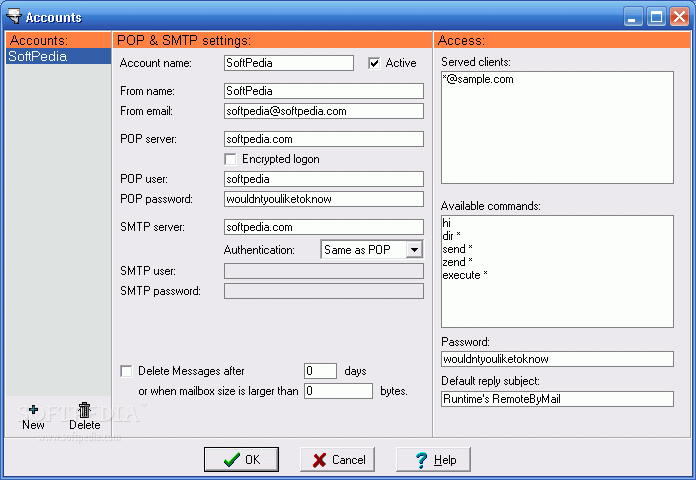
Task: Close the Accounts window
Action: pos(679,17)
